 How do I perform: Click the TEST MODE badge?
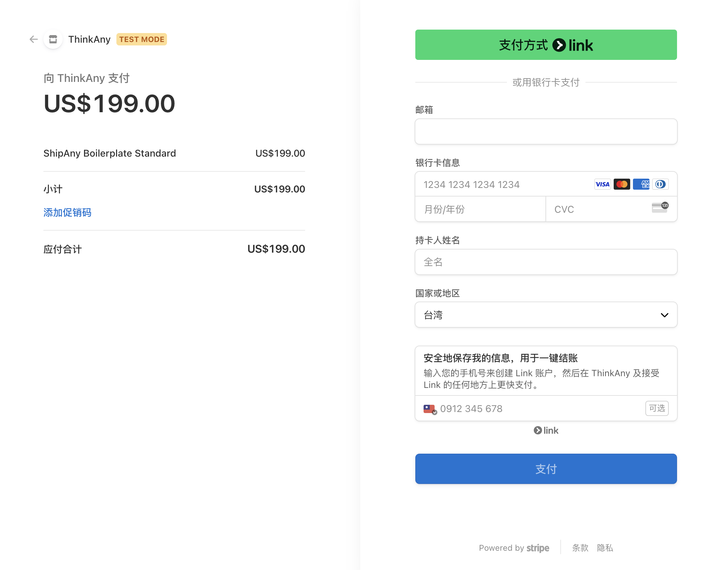[142, 39]
